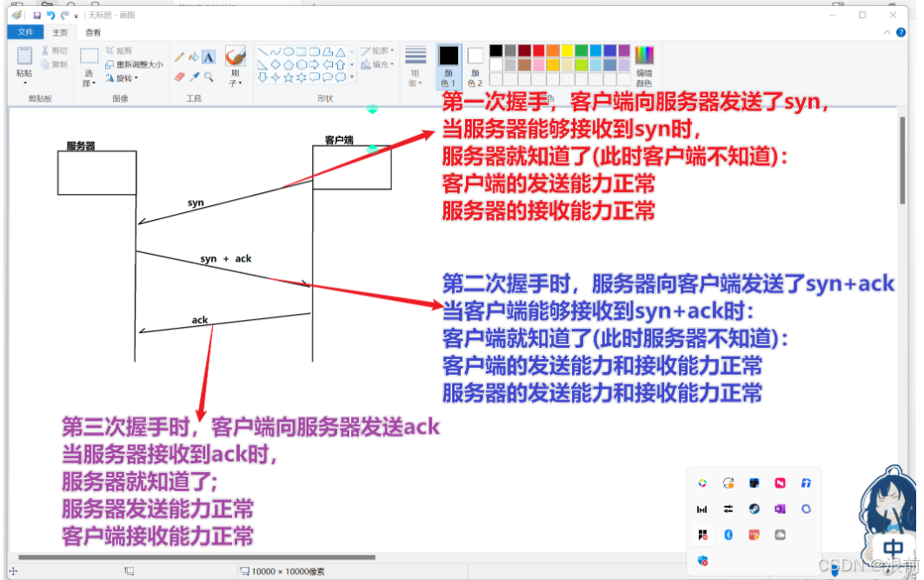The height and width of the screenshot is (580, 924).
Task: Open the Outline (轮廓) dropdown
Action: (x=377, y=50)
